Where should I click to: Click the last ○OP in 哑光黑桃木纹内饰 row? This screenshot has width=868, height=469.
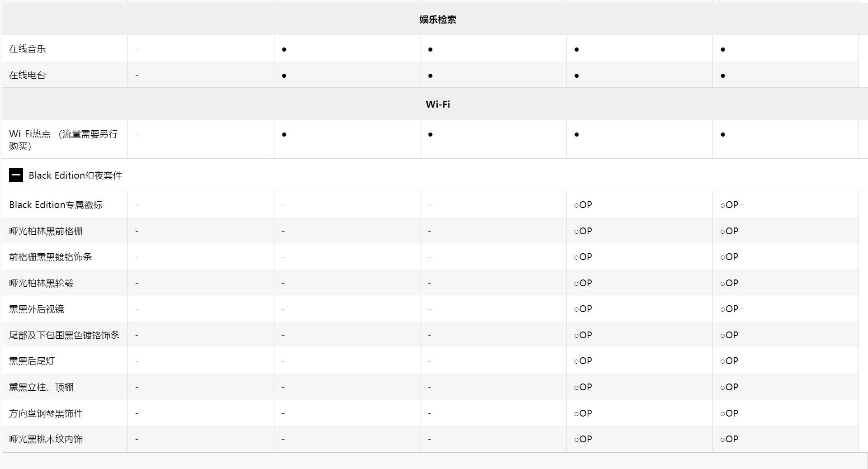click(x=729, y=439)
